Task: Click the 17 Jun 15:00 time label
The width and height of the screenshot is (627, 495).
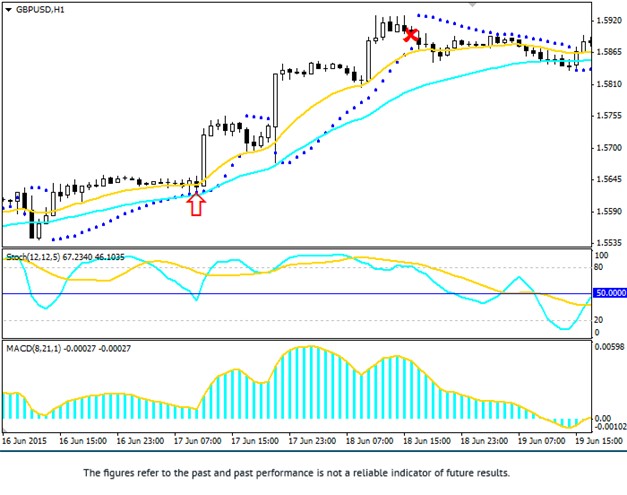Action: (255, 441)
